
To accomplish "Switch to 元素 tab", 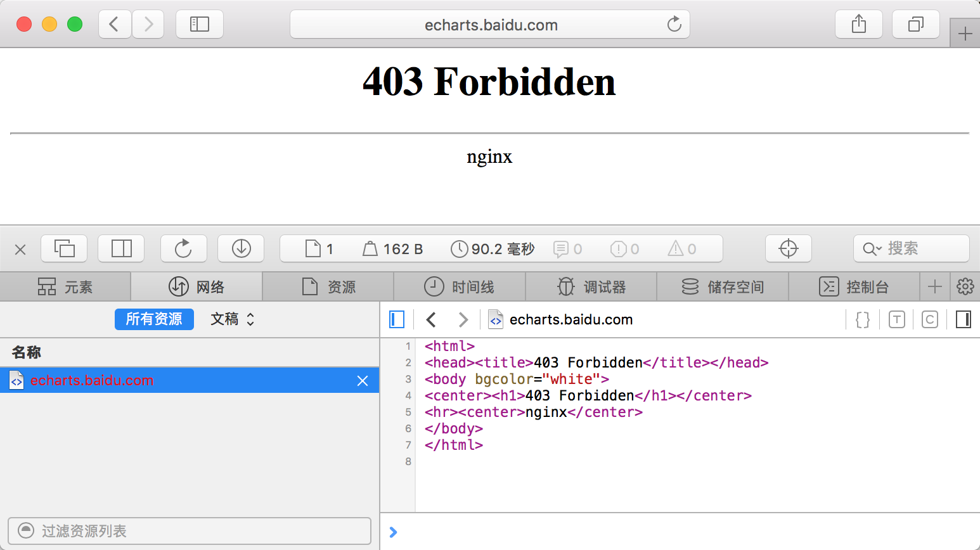I will coord(65,287).
